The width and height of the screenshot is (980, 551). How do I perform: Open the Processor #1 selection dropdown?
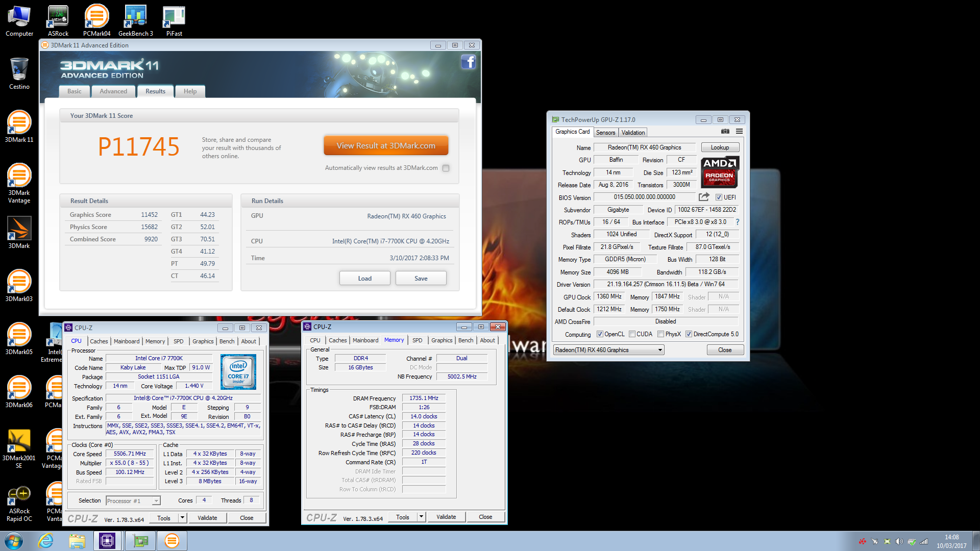click(x=133, y=501)
